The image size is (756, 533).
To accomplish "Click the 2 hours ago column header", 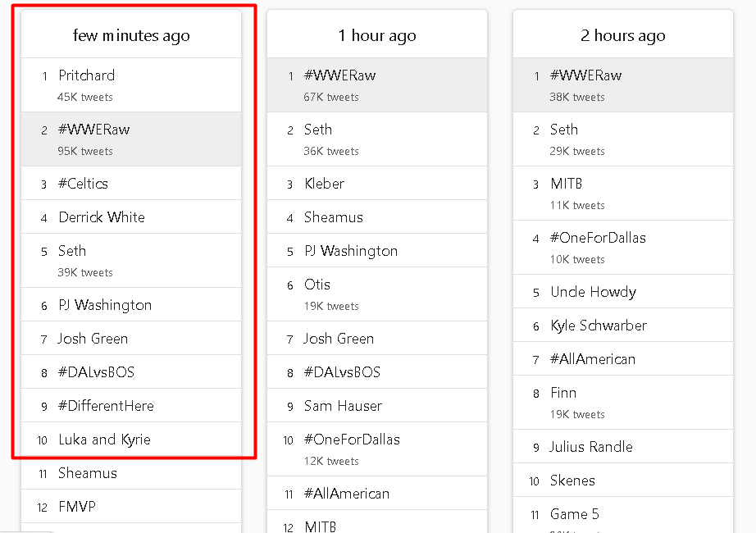I will pos(622,35).
